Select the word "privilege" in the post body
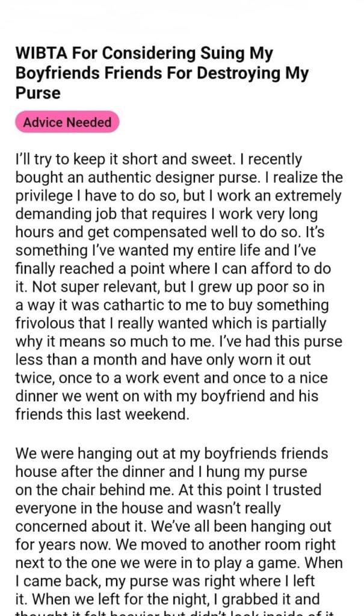364x616 pixels. click(x=45, y=197)
